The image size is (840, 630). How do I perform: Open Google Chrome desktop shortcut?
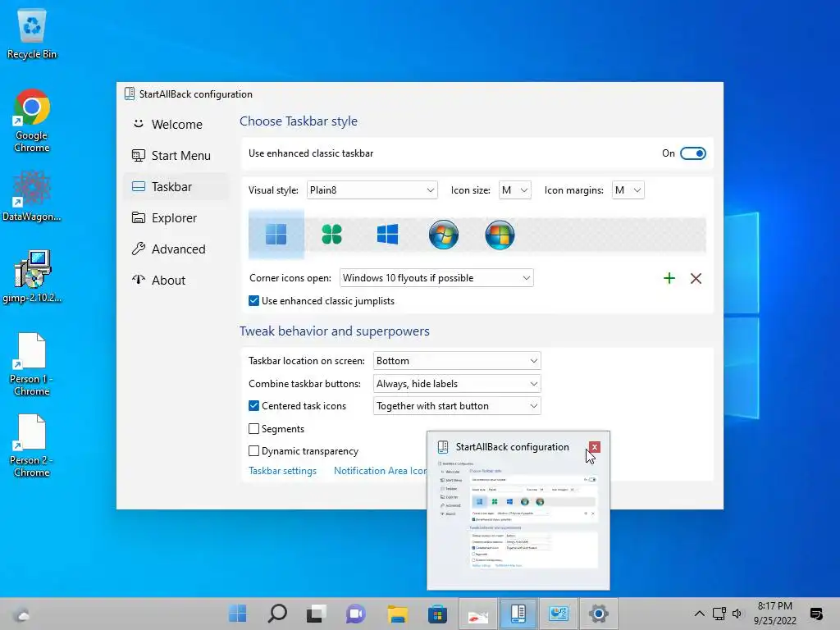point(32,121)
